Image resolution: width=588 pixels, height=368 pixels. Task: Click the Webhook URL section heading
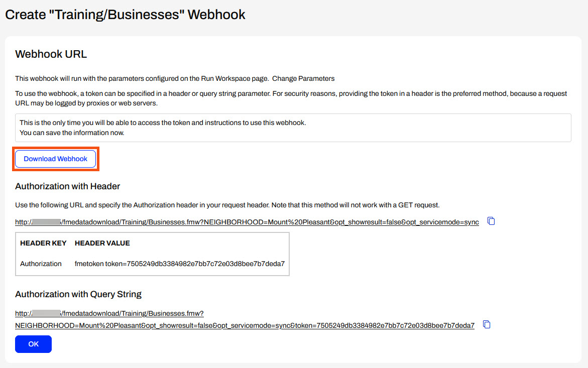51,54
